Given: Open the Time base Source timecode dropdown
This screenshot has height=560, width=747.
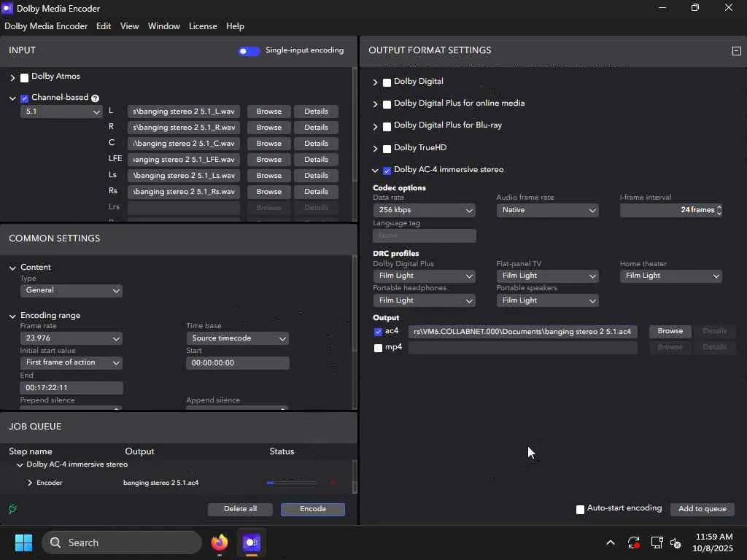Looking at the screenshot, I should click(x=237, y=338).
